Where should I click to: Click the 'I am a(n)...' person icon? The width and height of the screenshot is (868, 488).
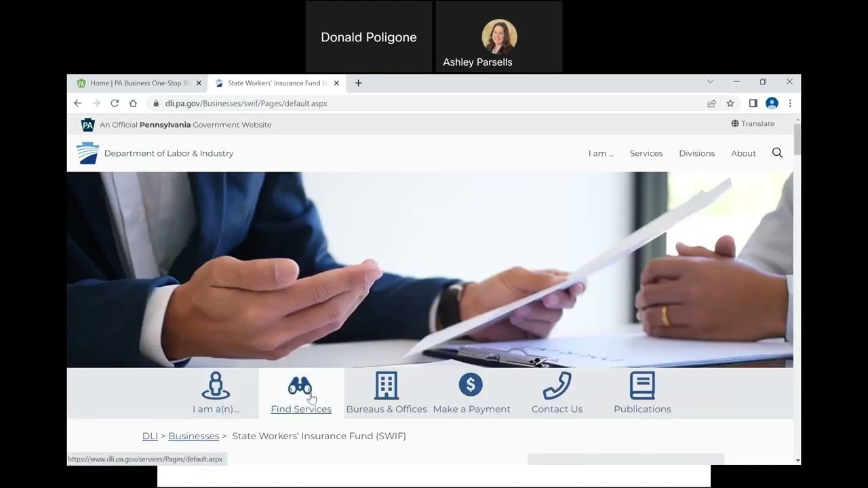[x=216, y=386]
